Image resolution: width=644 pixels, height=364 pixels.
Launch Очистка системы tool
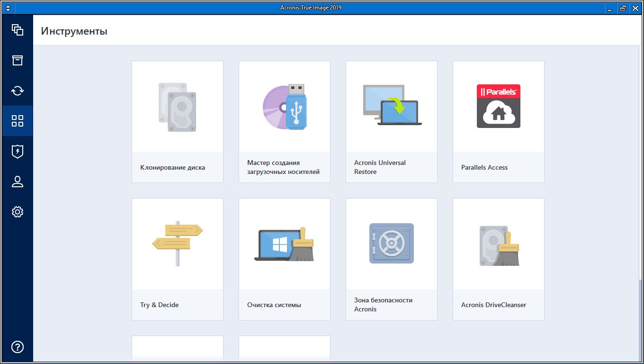(x=285, y=258)
